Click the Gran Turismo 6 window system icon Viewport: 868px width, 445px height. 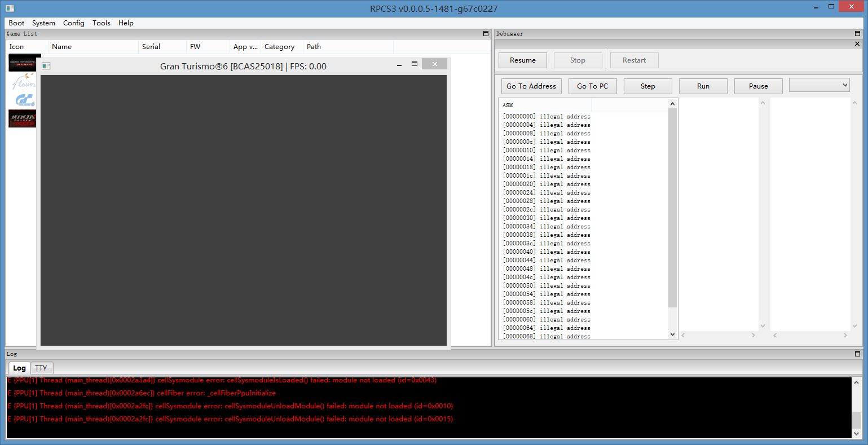(46, 66)
